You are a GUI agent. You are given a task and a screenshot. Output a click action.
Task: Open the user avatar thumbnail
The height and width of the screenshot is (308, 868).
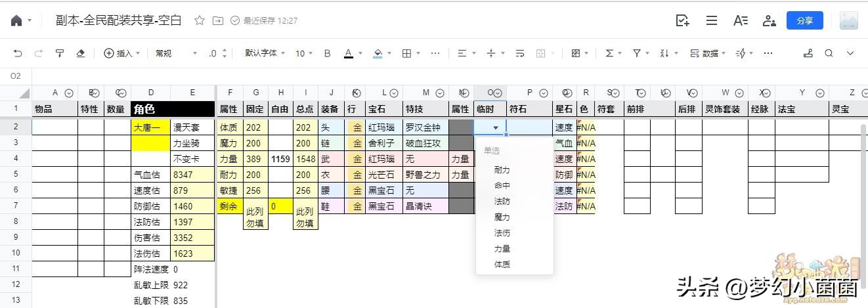coord(849,20)
